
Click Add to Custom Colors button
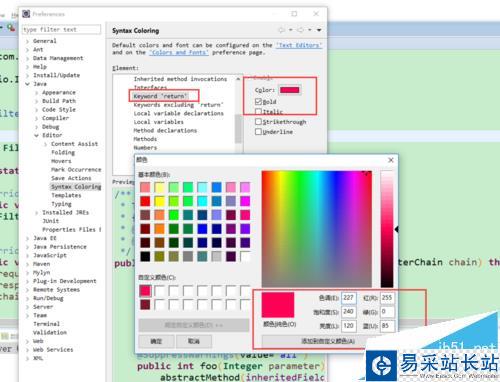[x=328, y=341]
